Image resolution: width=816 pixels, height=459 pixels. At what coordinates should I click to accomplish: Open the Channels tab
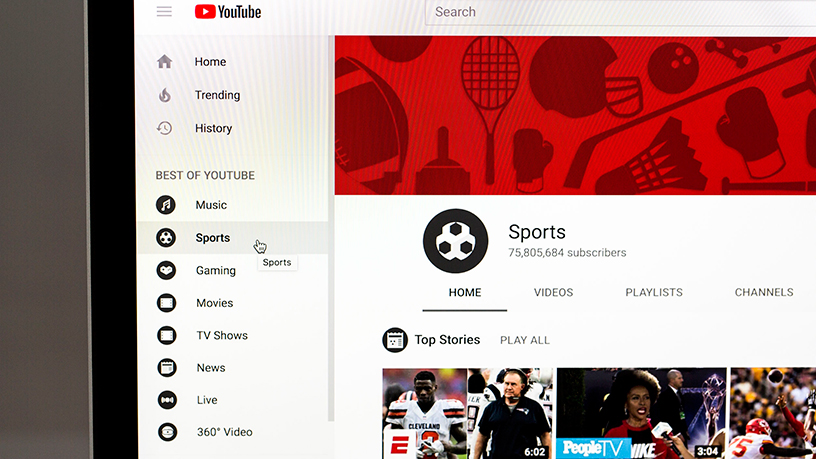[764, 293]
